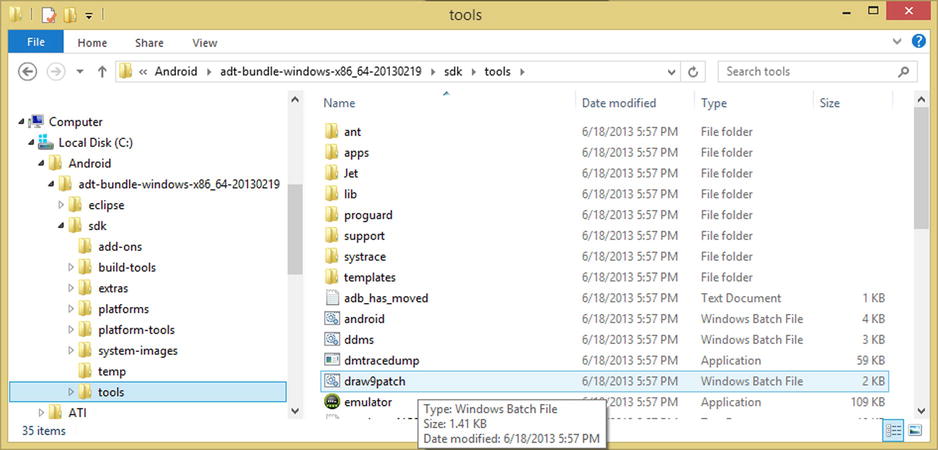Select the support folder icon
The height and width of the screenshot is (450, 938).
click(331, 236)
